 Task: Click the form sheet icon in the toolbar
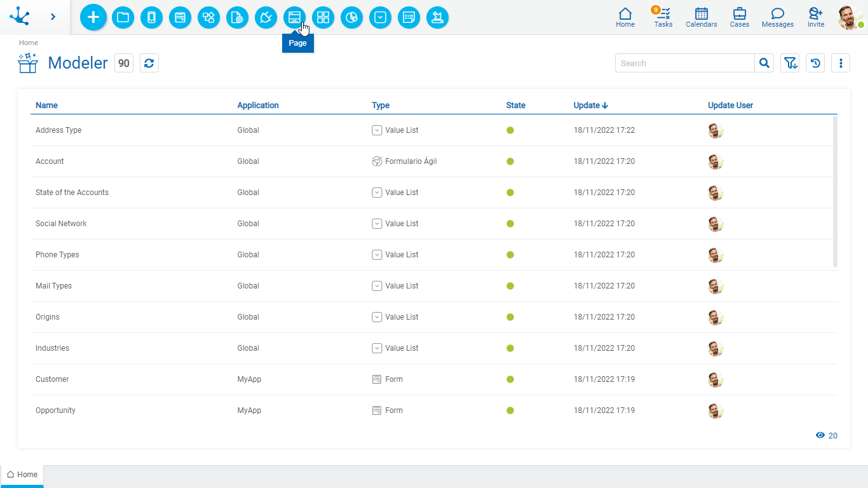click(x=409, y=17)
